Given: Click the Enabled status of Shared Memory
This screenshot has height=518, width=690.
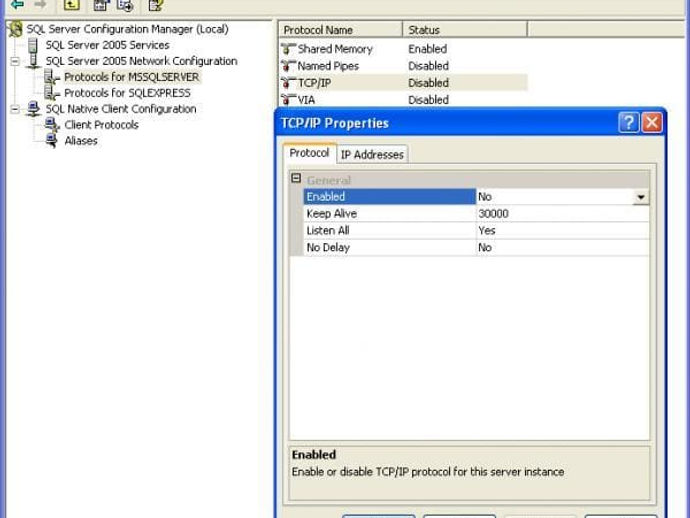Looking at the screenshot, I should tap(428, 49).
